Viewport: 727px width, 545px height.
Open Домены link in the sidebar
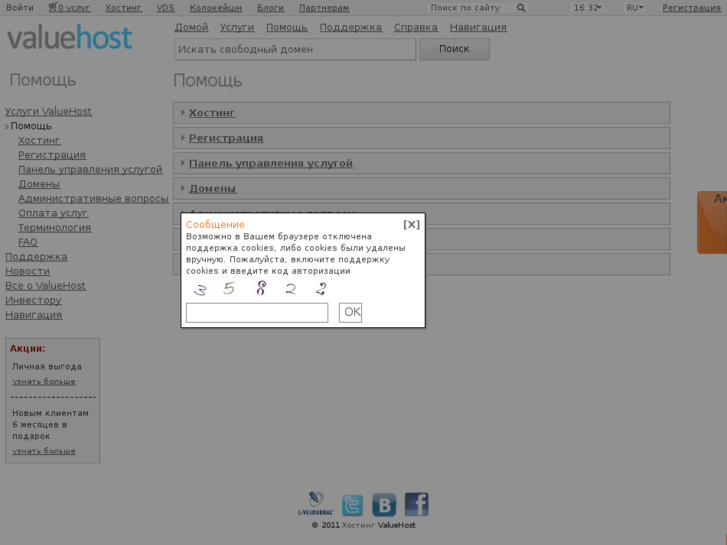click(39, 184)
